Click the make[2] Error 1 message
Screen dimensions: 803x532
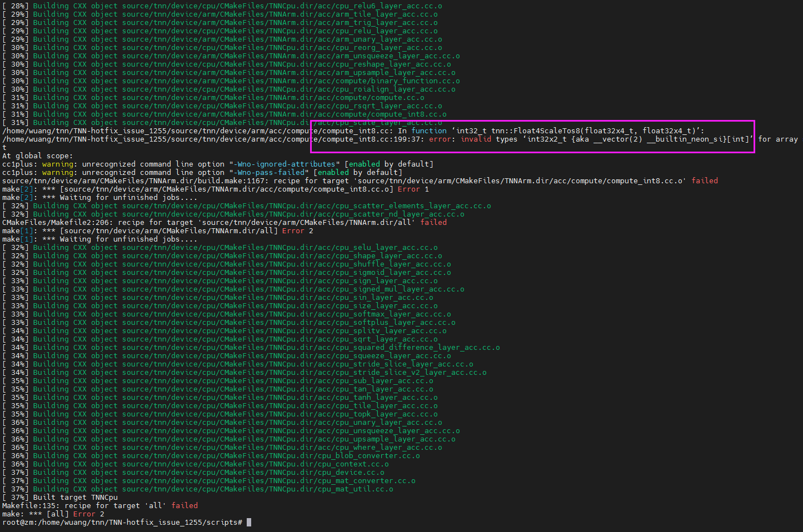222,189
